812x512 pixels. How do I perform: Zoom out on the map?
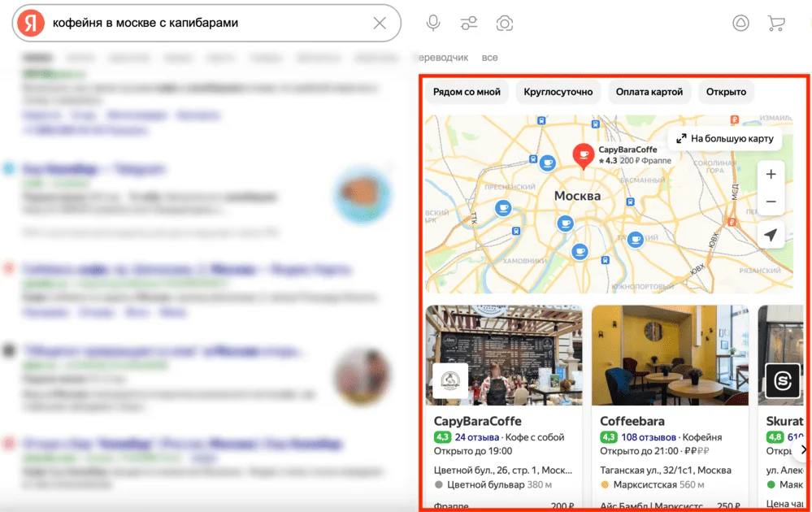click(771, 202)
